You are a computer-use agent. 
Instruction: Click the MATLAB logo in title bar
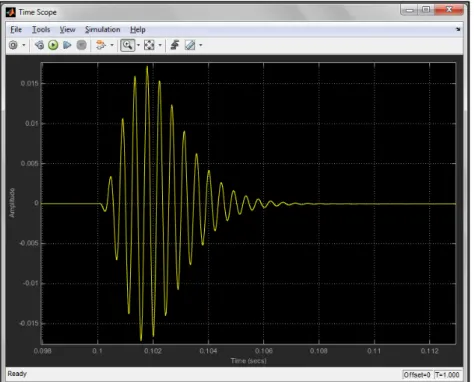click(x=11, y=12)
